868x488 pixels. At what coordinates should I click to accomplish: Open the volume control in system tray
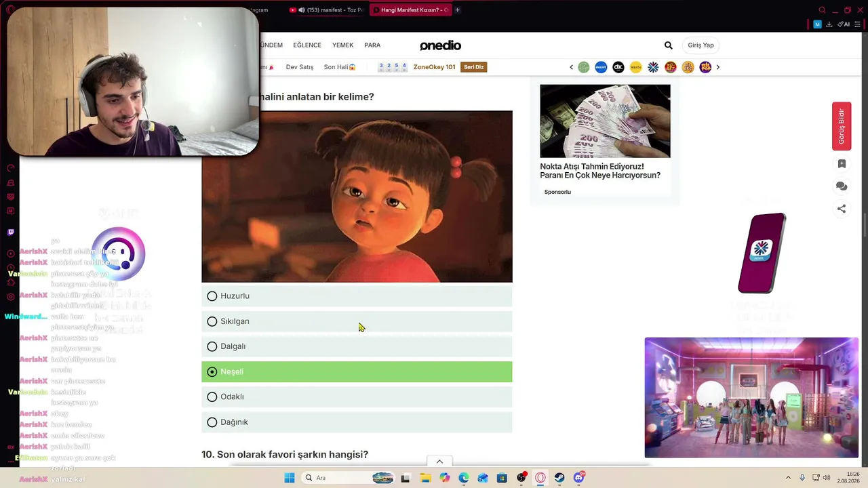pyautogui.click(x=827, y=478)
